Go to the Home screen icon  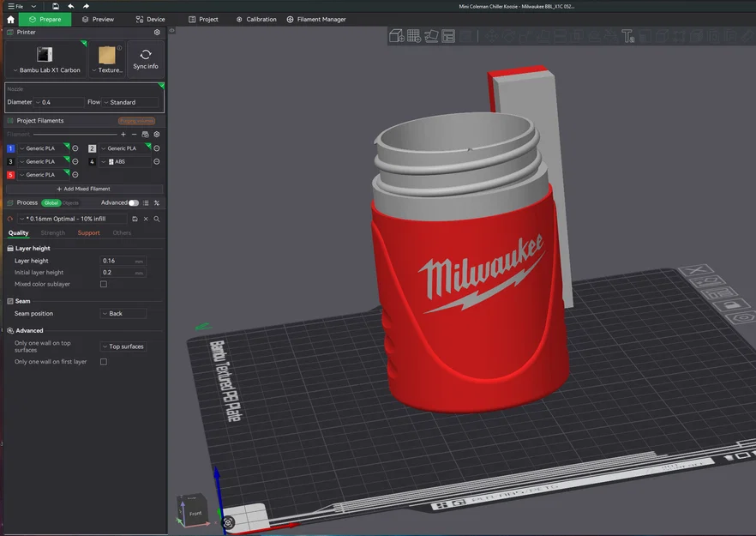pyautogui.click(x=10, y=20)
